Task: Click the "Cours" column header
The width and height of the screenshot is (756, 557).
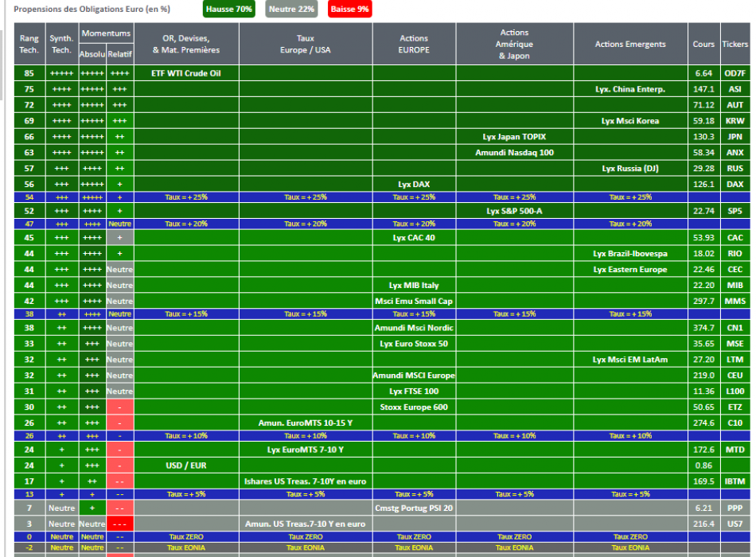Action: click(704, 44)
